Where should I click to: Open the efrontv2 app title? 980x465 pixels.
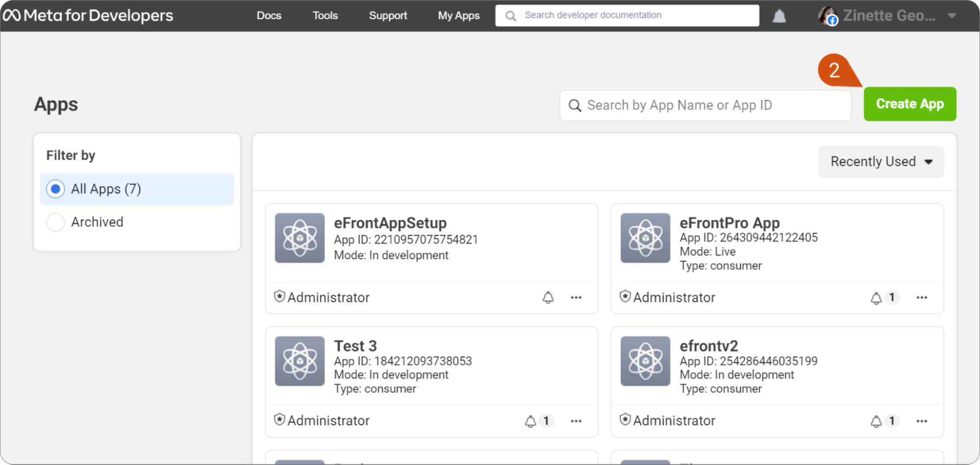(x=708, y=346)
